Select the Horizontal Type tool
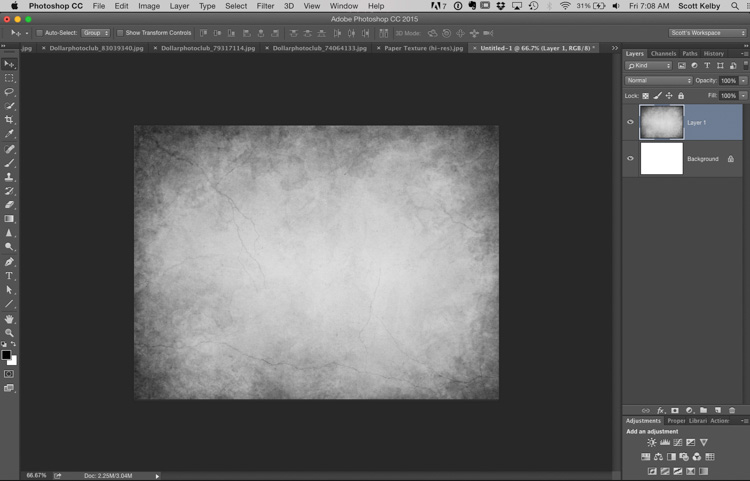The image size is (750, 481). (x=10, y=275)
